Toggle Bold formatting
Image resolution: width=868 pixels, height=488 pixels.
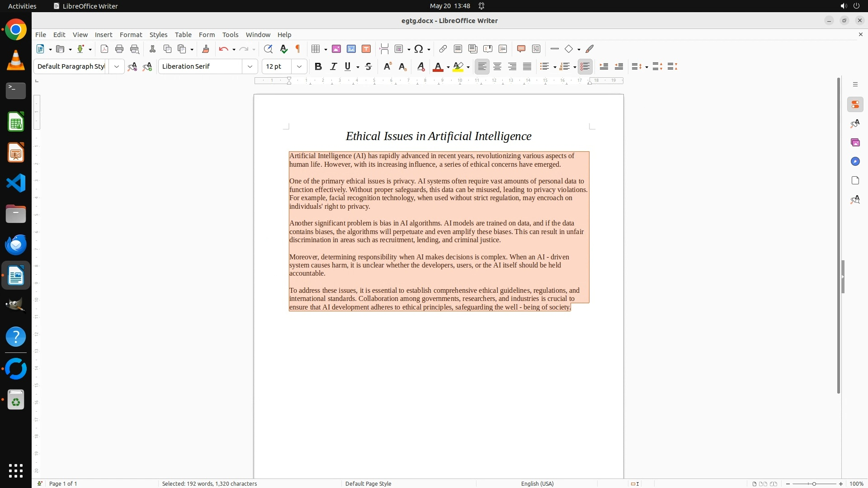318,66
